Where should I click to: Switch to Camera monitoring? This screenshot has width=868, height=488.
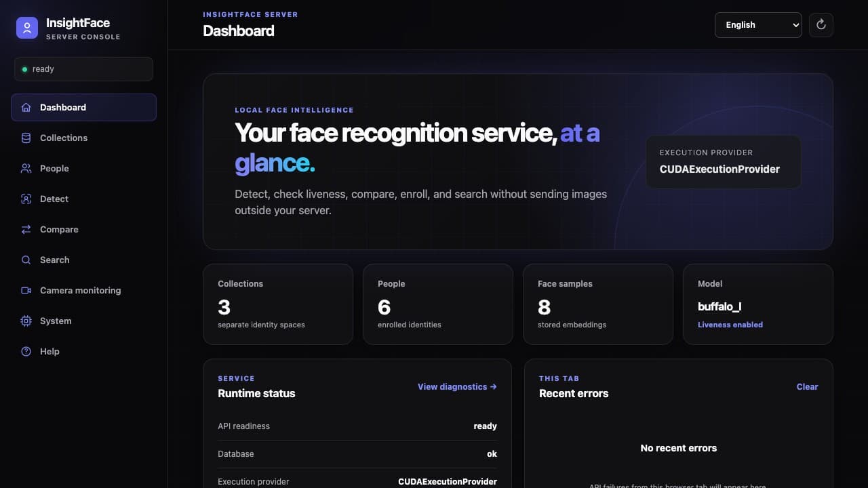pos(83,290)
